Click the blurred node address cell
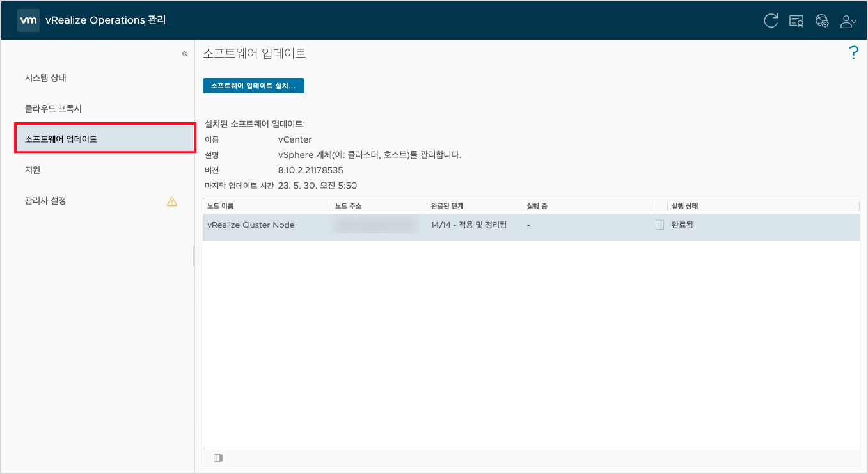This screenshot has width=868, height=474. click(x=376, y=225)
